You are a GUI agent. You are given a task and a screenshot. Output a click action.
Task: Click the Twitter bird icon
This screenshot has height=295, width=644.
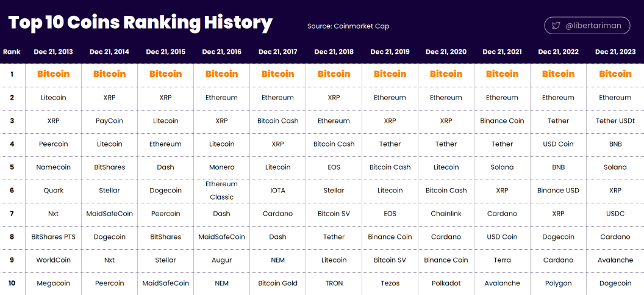point(556,26)
